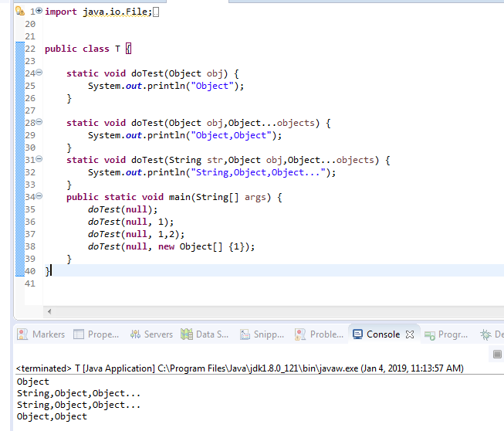Click 'doTest(null, new Object[] {1});' on line 38
This screenshot has width=504, height=431.
(x=171, y=246)
